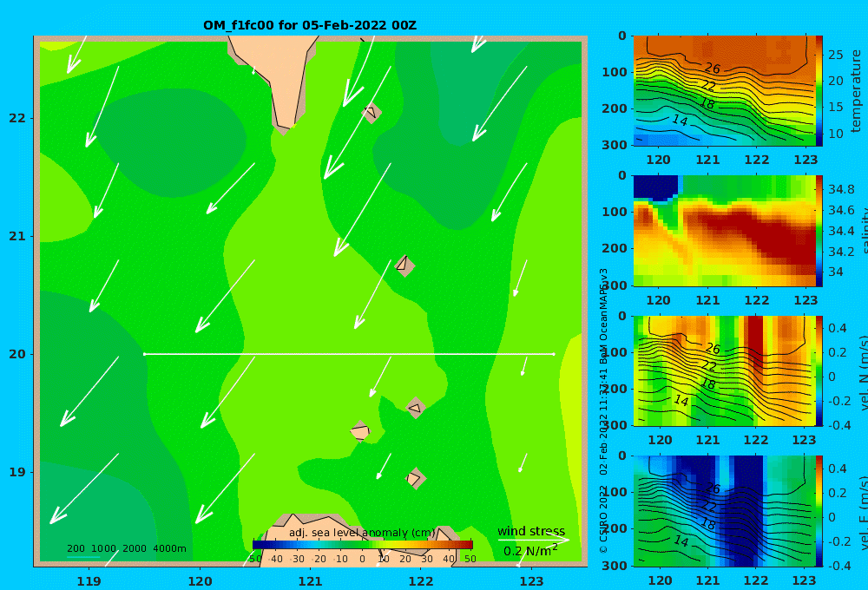Click the latitude tick label 21
Viewport: 868px width, 590px height.
click(17, 236)
